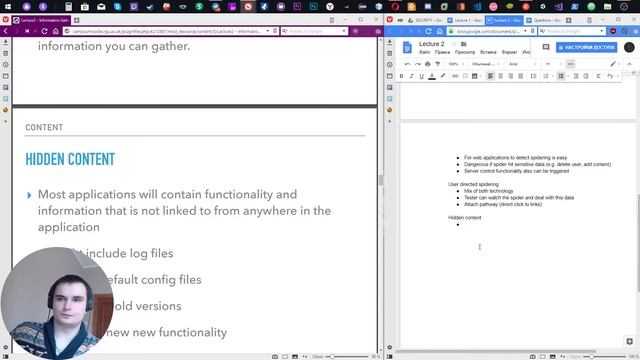The height and width of the screenshot is (360, 640).
Task: Open a new tab in the left browser window
Action: coord(76,20)
